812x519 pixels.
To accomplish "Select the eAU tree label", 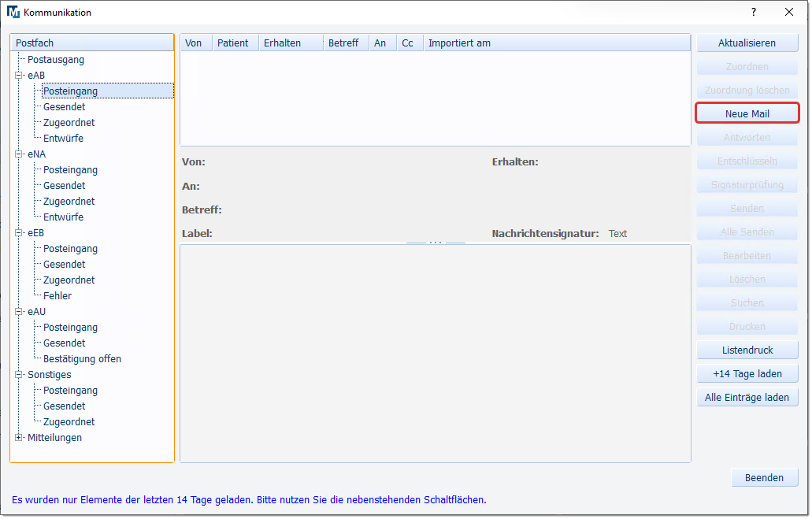I will (37, 311).
